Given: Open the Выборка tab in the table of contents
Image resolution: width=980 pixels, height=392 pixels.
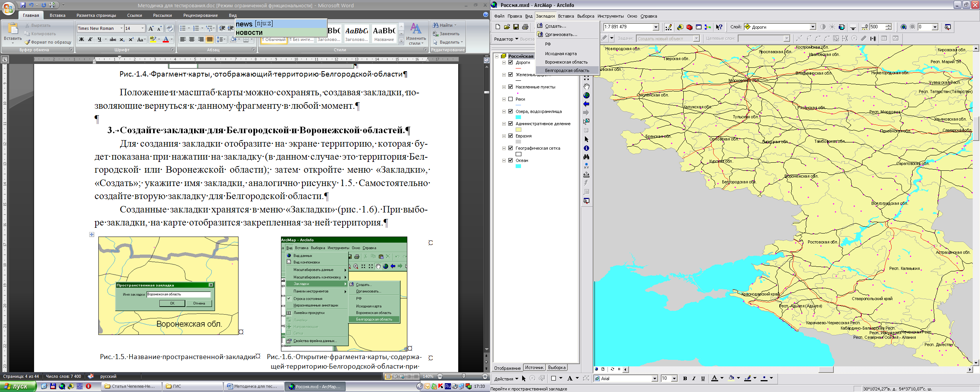Looking at the screenshot, I should (x=557, y=367).
